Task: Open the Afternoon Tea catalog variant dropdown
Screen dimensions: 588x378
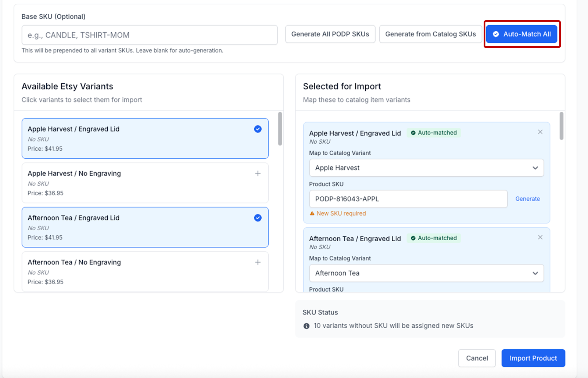Action: (426, 273)
